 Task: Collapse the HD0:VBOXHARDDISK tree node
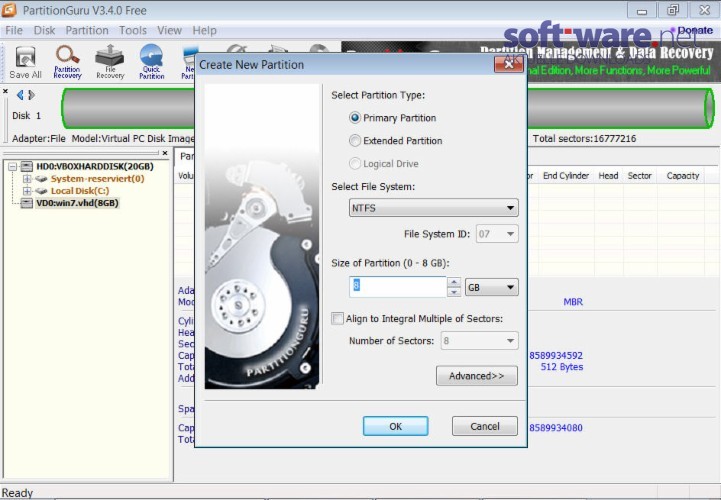pos(12,166)
